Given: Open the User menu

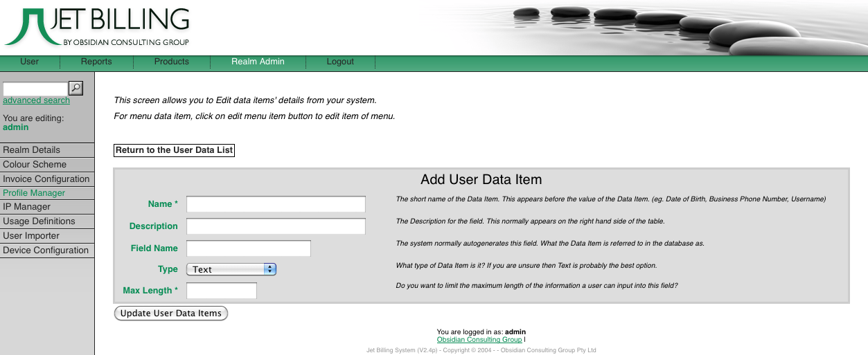Looking at the screenshot, I should (30, 62).
